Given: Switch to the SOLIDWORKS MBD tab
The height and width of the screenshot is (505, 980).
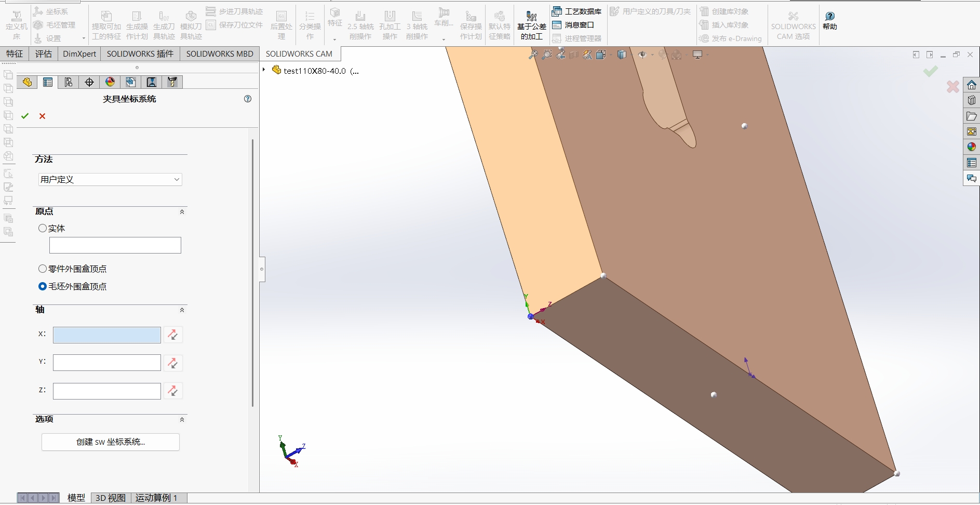Looking at the screenshot, I should pyautogui.click(x=220, y=54).
